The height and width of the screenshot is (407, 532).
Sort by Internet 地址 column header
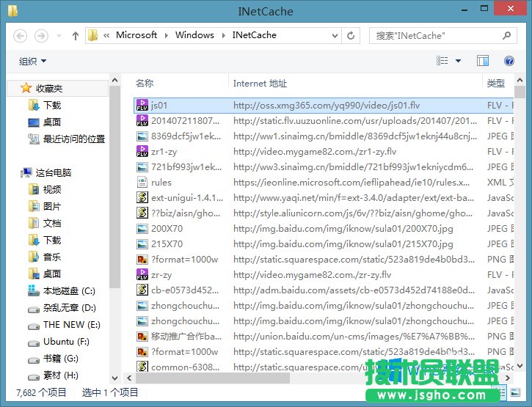[260, 84]
